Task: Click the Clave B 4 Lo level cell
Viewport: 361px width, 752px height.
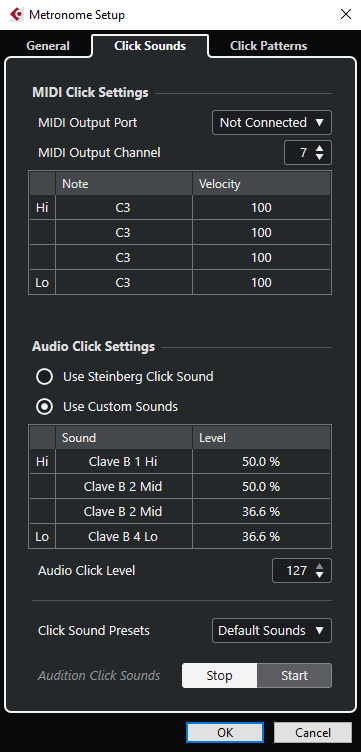Action: 261,537
